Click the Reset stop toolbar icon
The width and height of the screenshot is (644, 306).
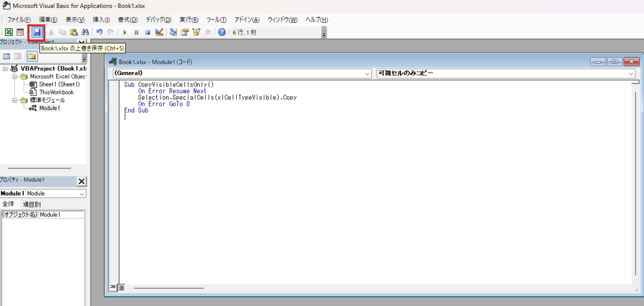[x=148, y=32]
